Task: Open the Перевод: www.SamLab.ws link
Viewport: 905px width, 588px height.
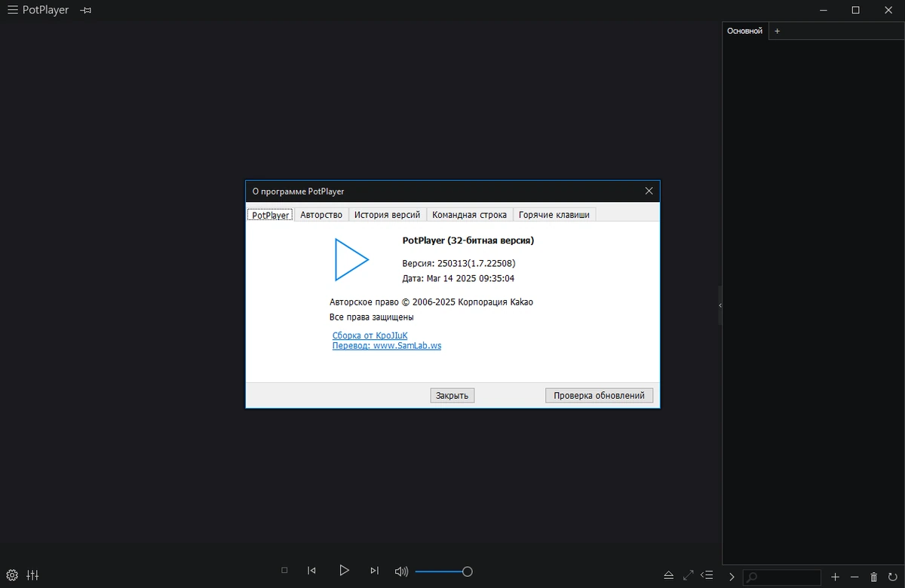Action: (x=387, y=345)
